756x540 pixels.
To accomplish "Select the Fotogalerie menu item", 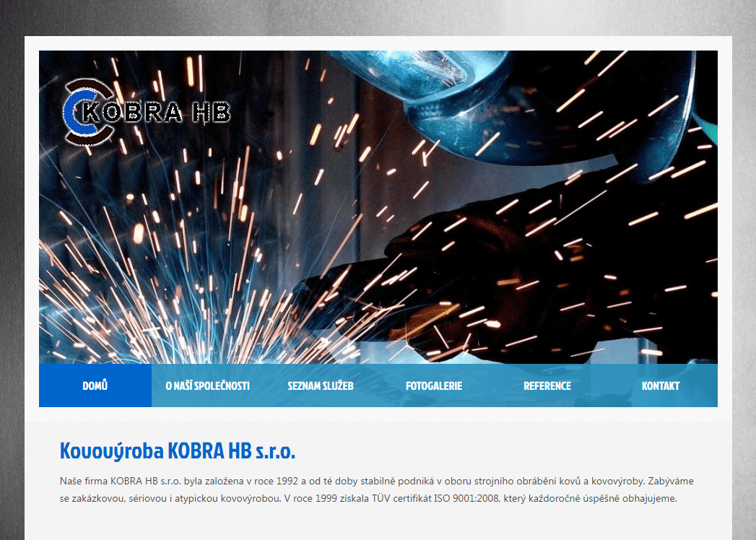I will tap(434, 386).
